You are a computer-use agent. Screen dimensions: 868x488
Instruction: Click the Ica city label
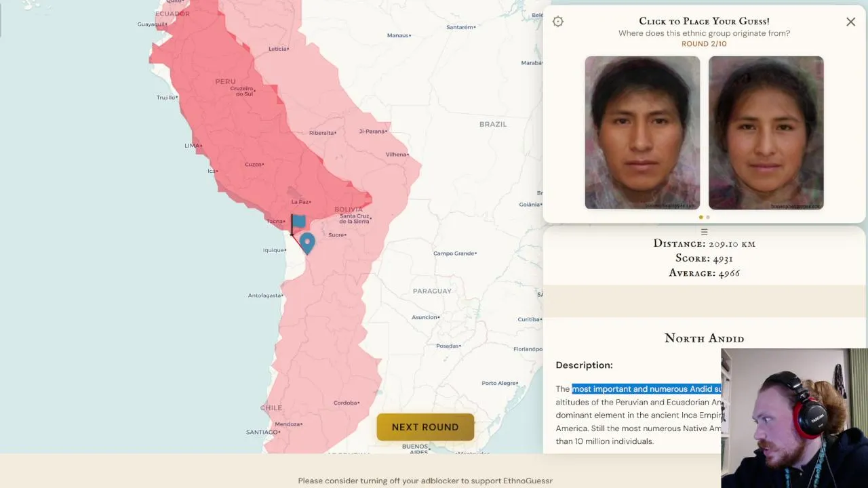coord(212,171)
